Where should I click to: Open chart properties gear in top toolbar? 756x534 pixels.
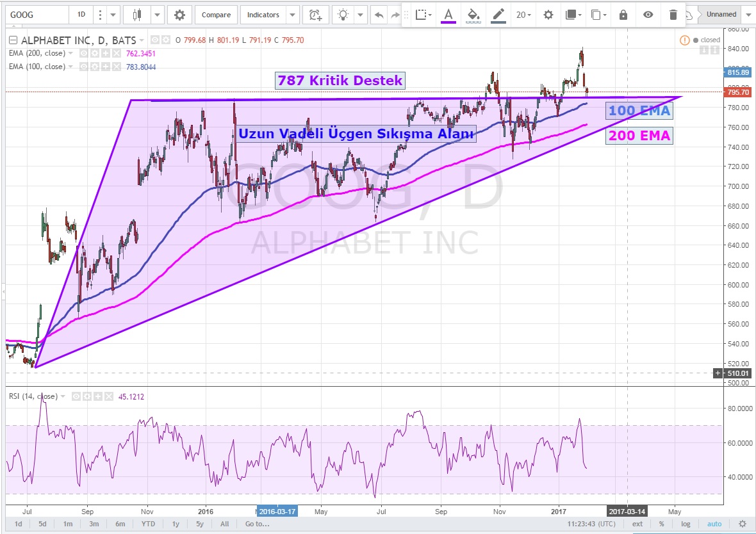[179, 15]
